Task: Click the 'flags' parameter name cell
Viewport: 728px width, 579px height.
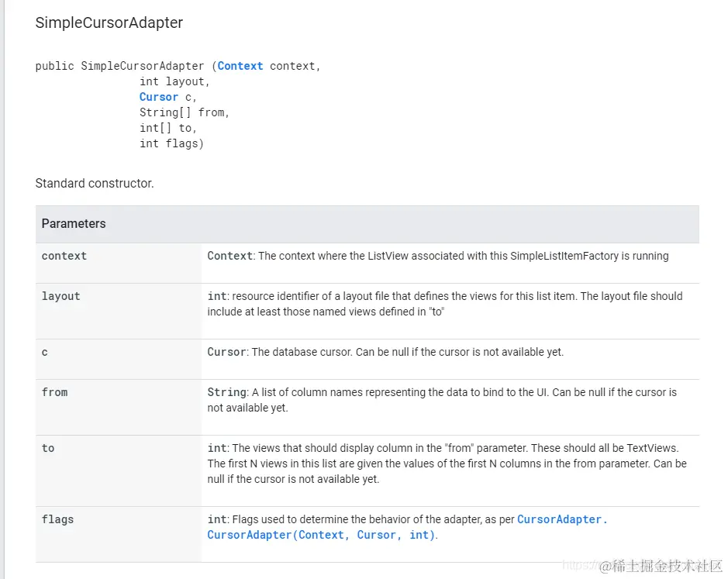Action: pos(58,519)
